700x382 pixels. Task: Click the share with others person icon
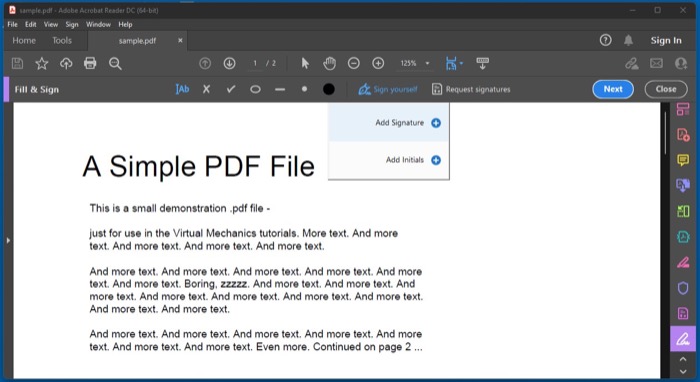click(x=681, y=63)
